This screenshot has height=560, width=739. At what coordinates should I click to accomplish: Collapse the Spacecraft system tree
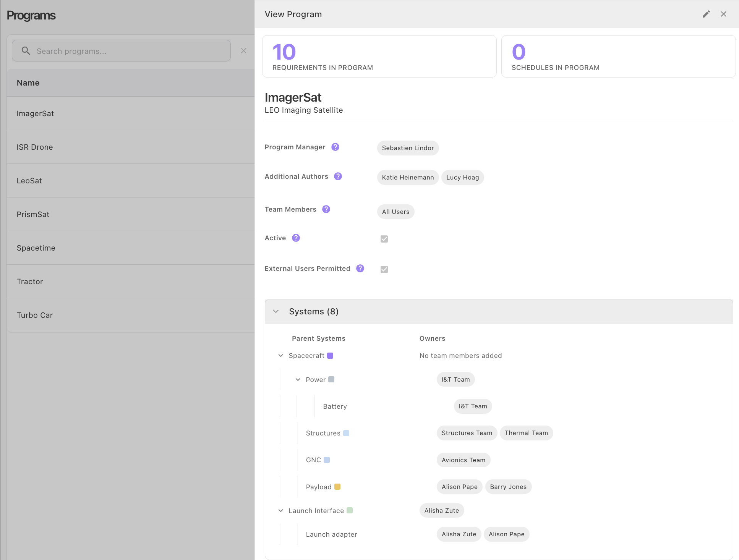281,356
